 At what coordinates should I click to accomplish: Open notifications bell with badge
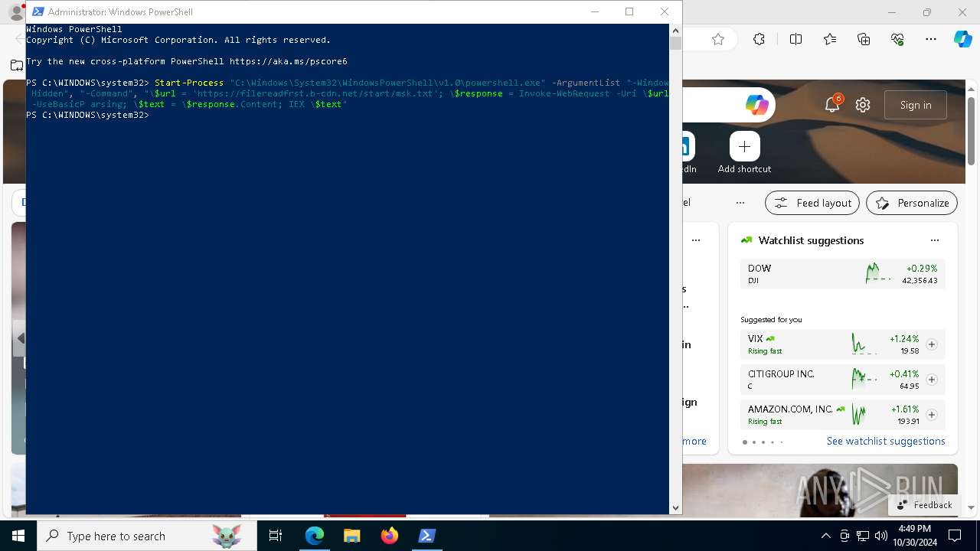pos(832,105)
